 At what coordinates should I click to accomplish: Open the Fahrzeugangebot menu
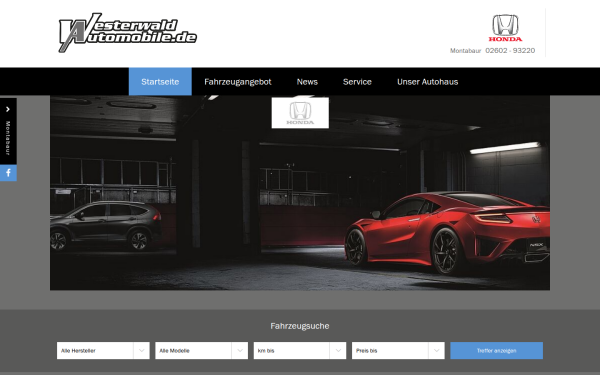point(238,82)
